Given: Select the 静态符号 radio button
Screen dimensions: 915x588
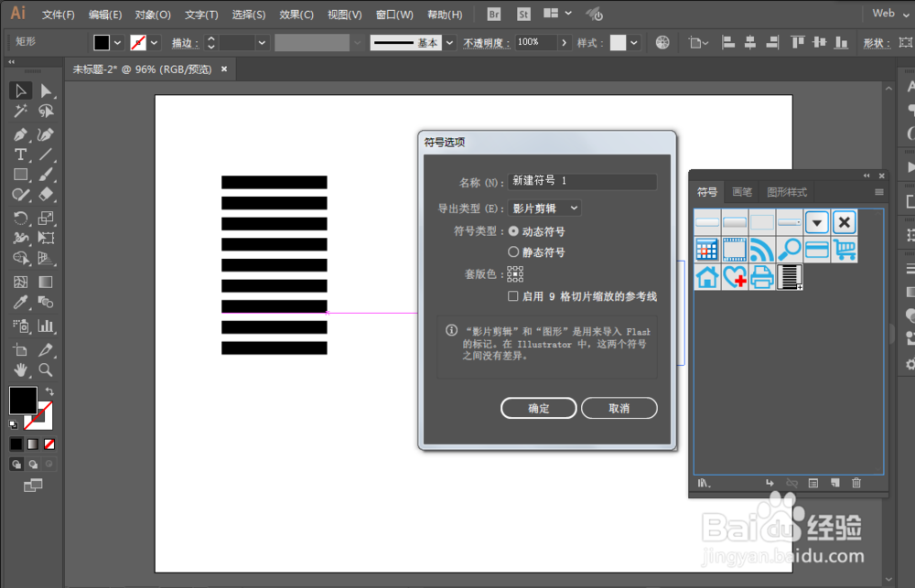Looking at the screenshot, I should (x=513, y=252).
